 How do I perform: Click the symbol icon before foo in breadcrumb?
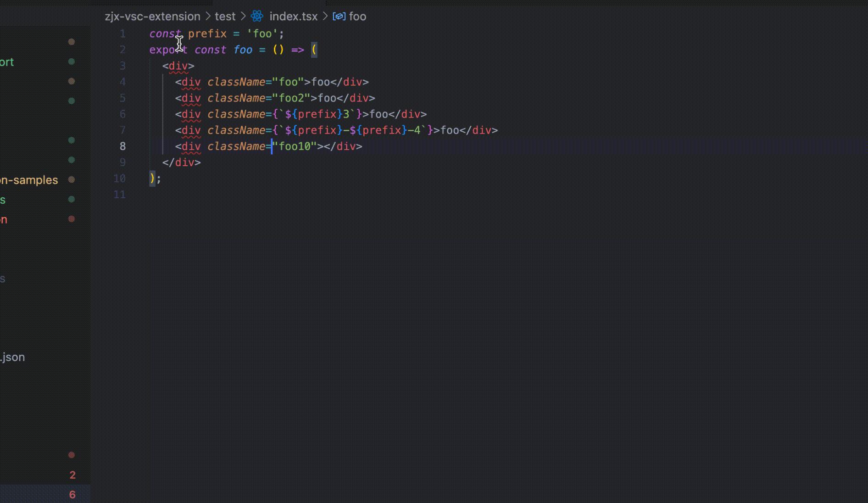(x=339, y=17)
